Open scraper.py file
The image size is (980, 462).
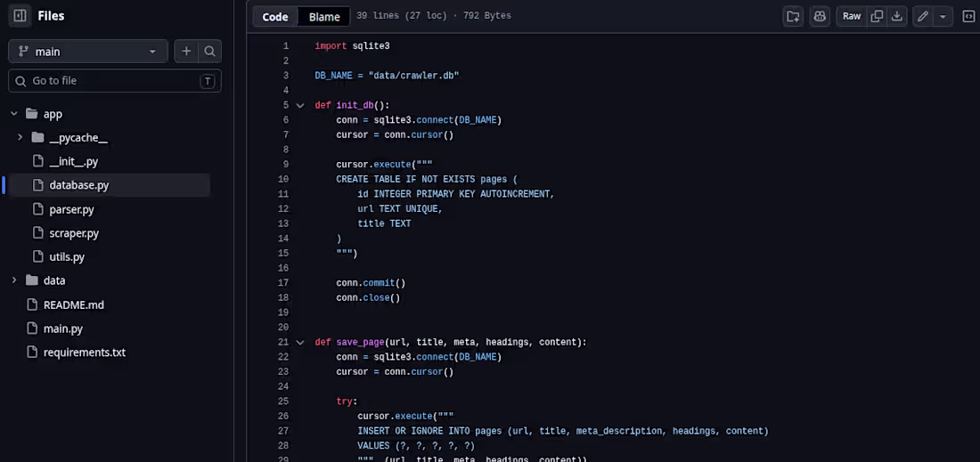click(74, 233)
